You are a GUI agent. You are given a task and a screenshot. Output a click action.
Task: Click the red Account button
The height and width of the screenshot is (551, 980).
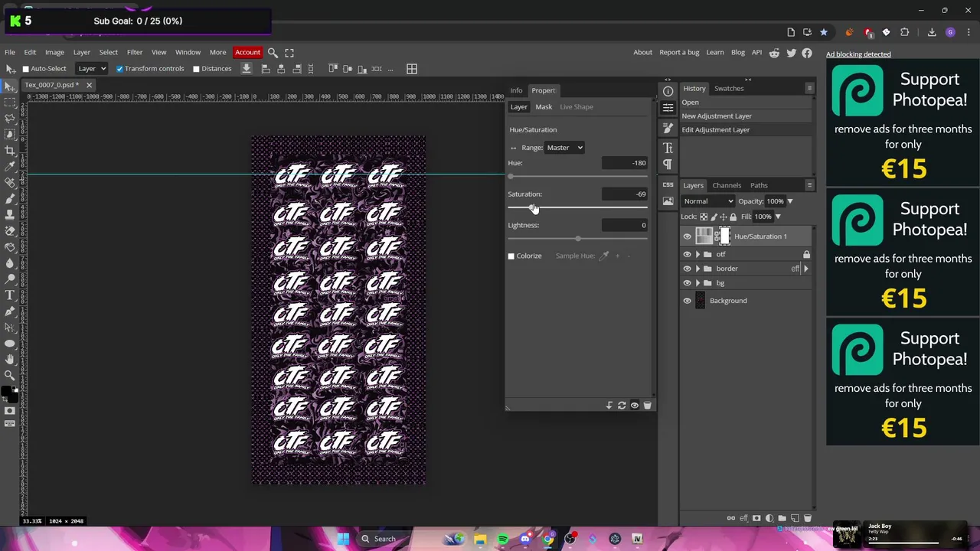tap(247, 53)
